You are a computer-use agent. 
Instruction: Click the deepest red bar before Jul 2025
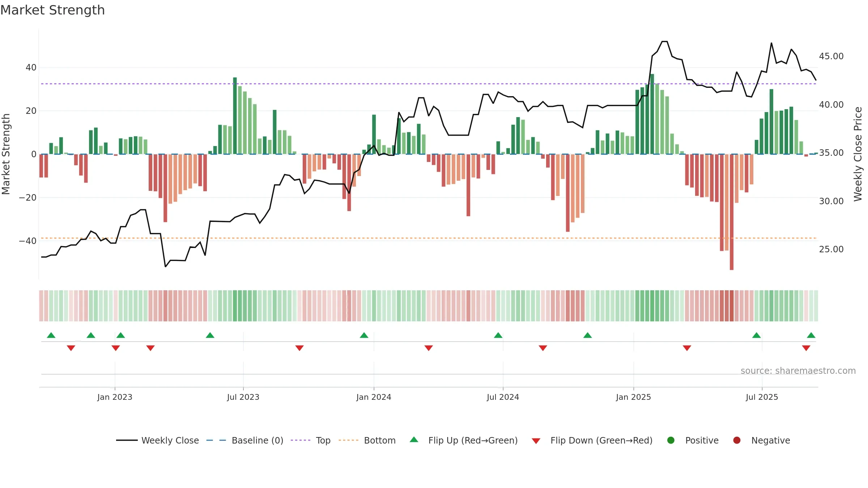(732, 212)
